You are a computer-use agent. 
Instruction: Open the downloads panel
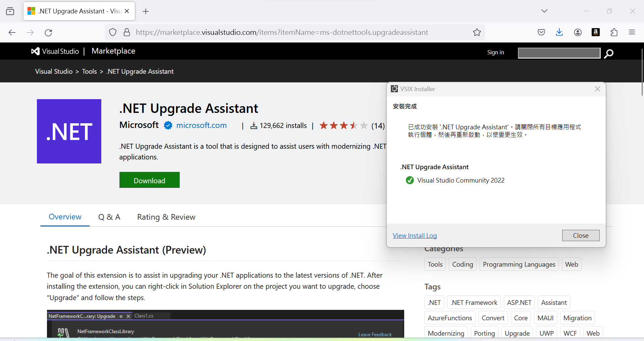pos(559,32)
